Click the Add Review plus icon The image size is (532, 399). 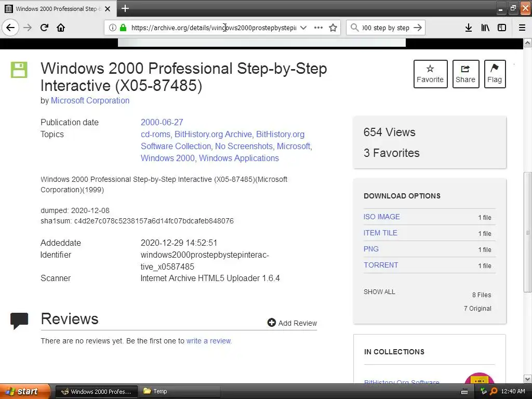(271, 322)
